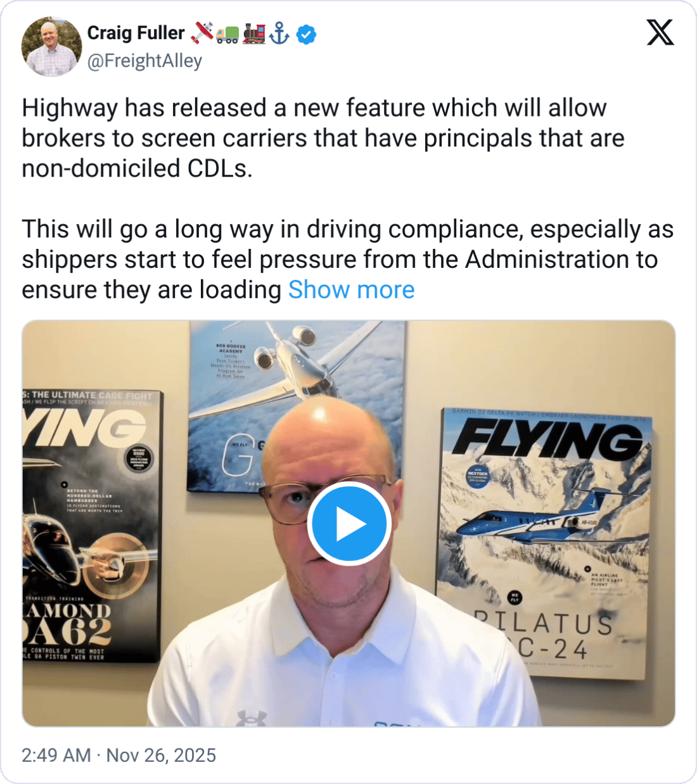Click the Craig Fuller display name
The image size is (697, 784).
click(136, 33)
